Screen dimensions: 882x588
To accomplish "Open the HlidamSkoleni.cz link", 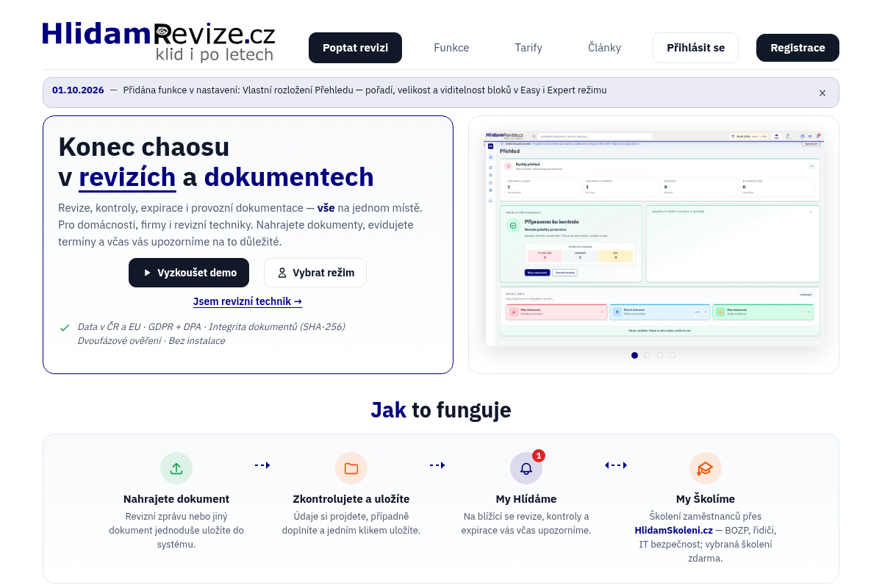I will pos(674,530).
